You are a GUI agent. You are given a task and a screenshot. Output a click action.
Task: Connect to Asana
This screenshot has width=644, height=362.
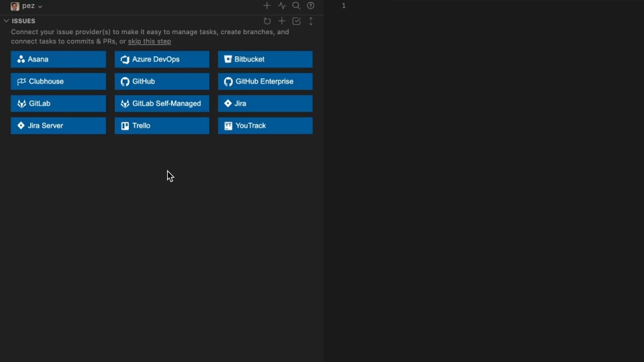(x=58, y=59)
